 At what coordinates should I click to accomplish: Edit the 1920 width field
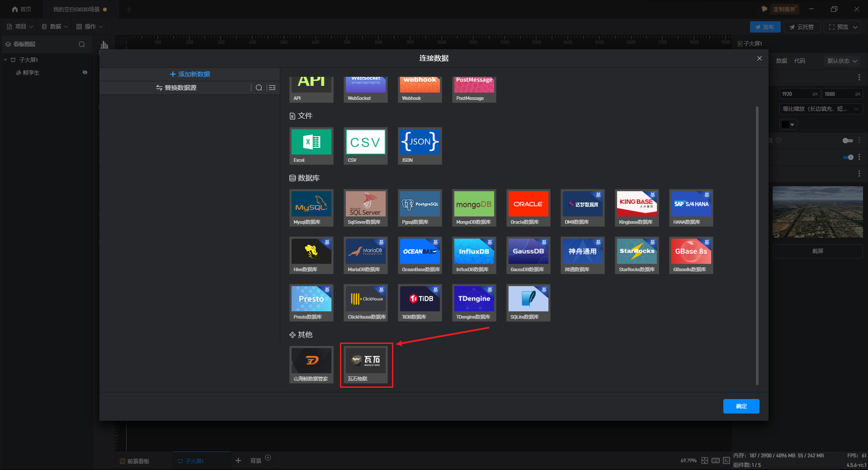[x=799, y=94]
